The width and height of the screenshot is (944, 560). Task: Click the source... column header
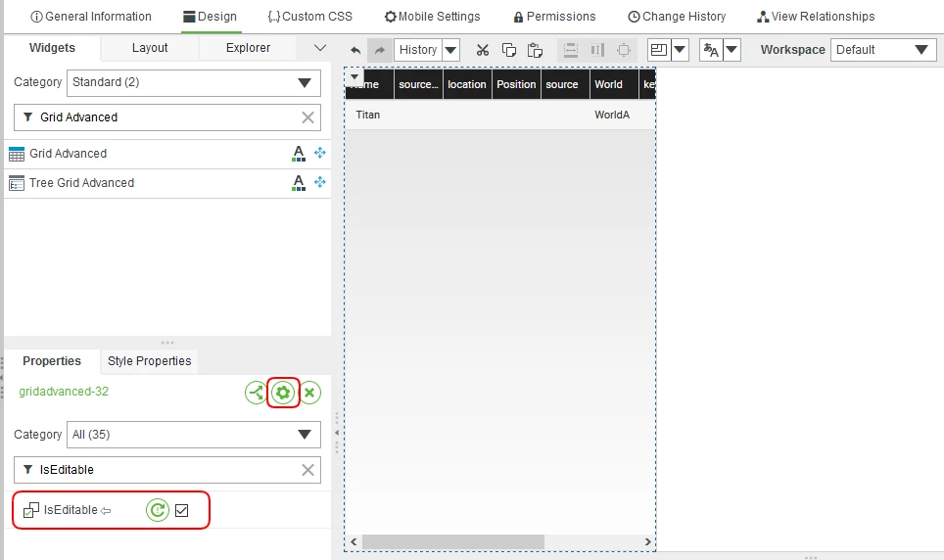pyautogui.click(x=418, y=84)
